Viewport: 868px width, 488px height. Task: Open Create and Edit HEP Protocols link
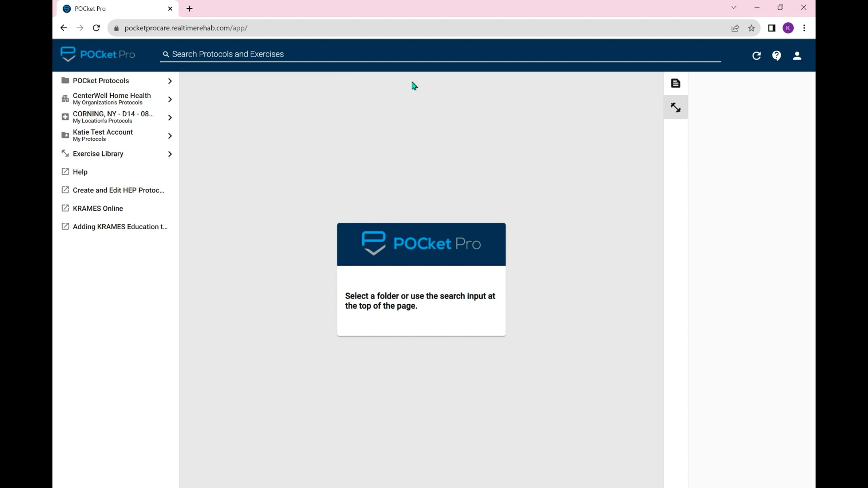[x=116, y=190]
